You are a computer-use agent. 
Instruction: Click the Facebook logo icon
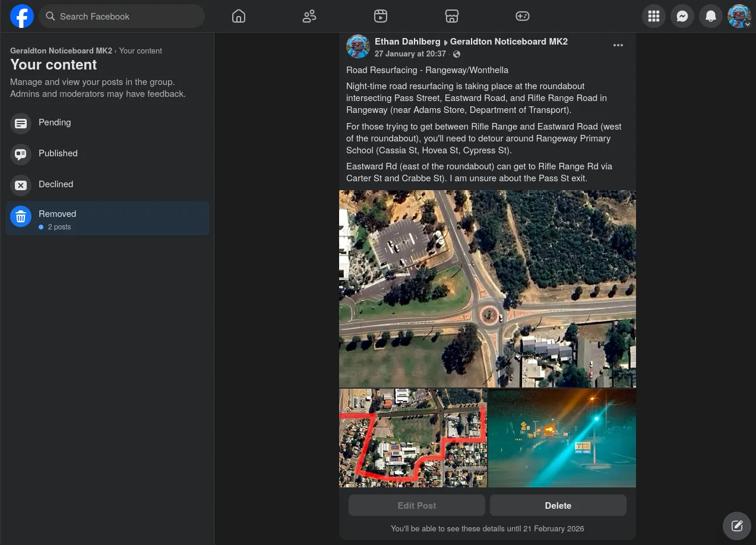tap(22, 16)
